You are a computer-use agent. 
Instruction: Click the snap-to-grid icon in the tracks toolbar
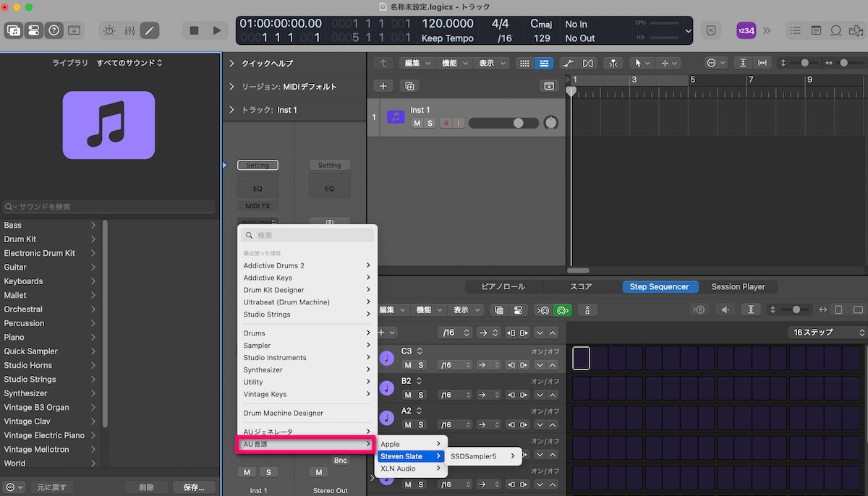click(x=524, y=63)
